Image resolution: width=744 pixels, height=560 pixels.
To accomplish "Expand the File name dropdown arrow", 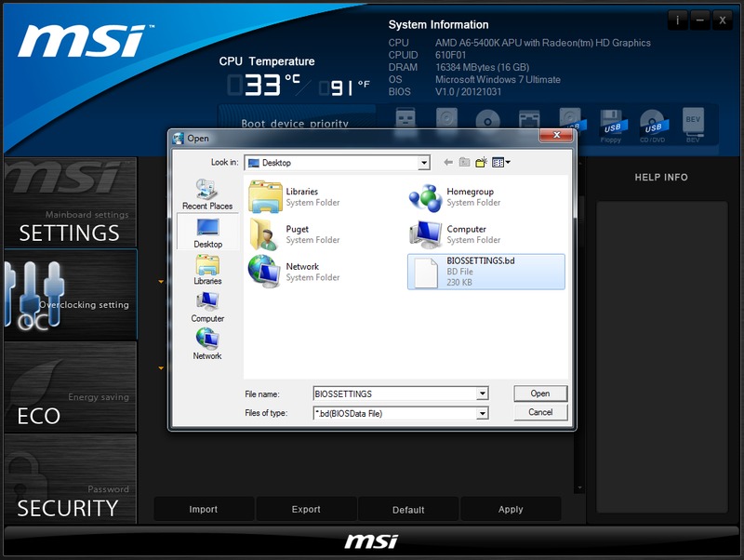I will tap(482, 394).
